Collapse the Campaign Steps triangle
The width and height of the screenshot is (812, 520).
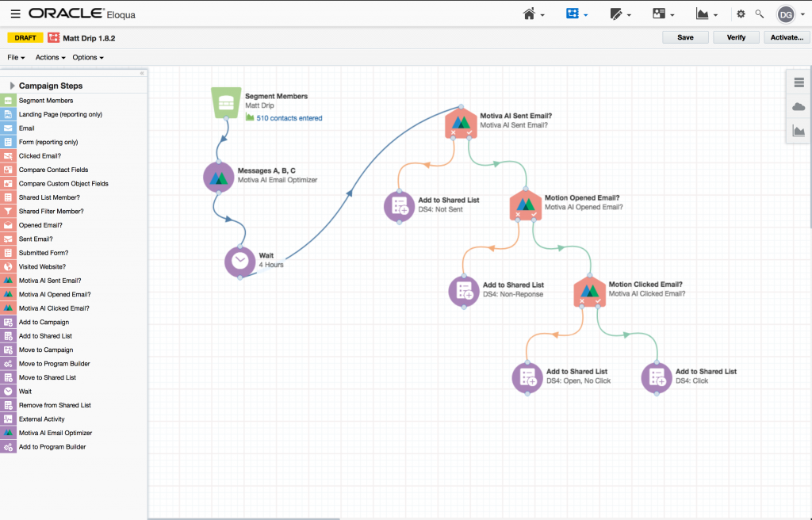(12, 86)
